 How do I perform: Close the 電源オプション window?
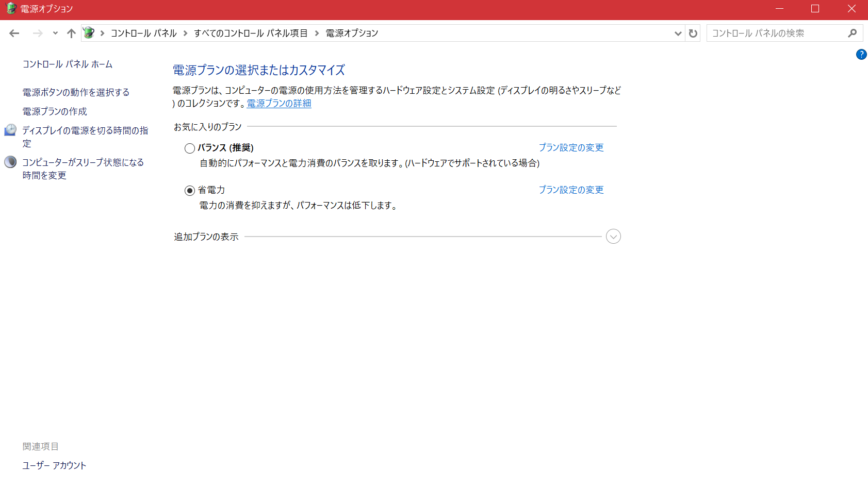(851, 9)
